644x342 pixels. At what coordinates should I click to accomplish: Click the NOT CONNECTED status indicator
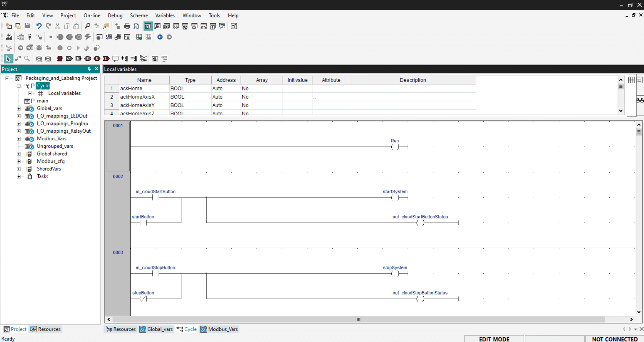tap(614, 339)
